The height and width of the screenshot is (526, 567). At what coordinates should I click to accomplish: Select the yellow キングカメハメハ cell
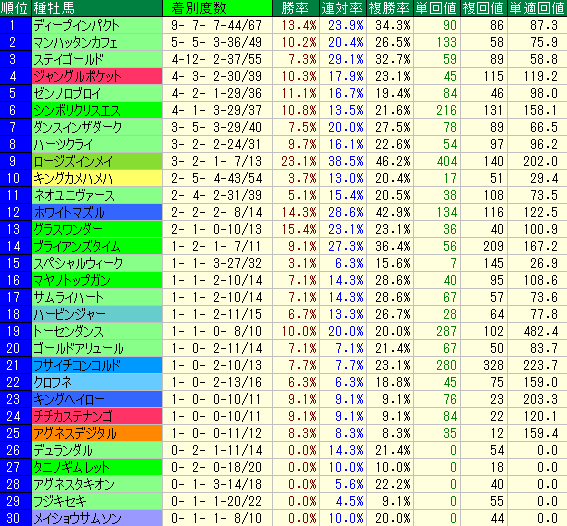pyautogui.click(x=97, y=178)
